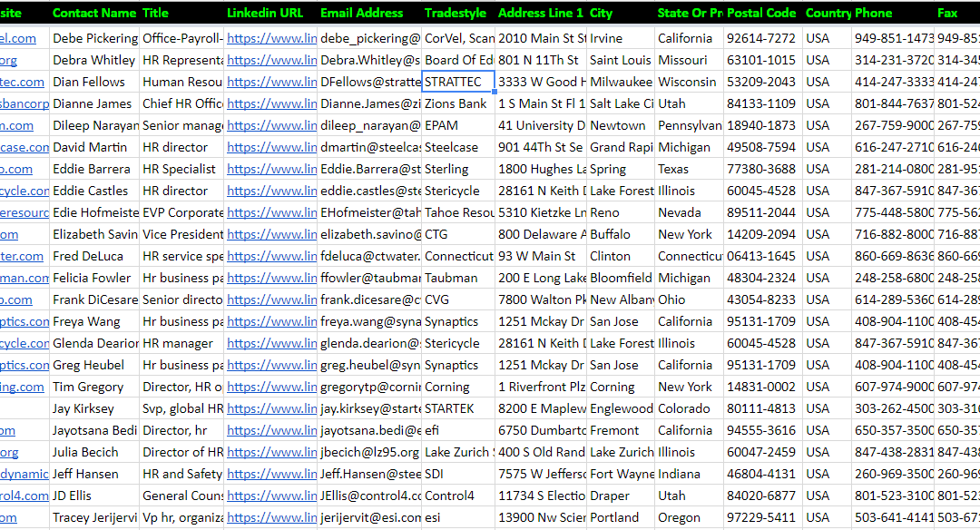Select the jbecich@lz95.org email cell

(x=369, y=452)
